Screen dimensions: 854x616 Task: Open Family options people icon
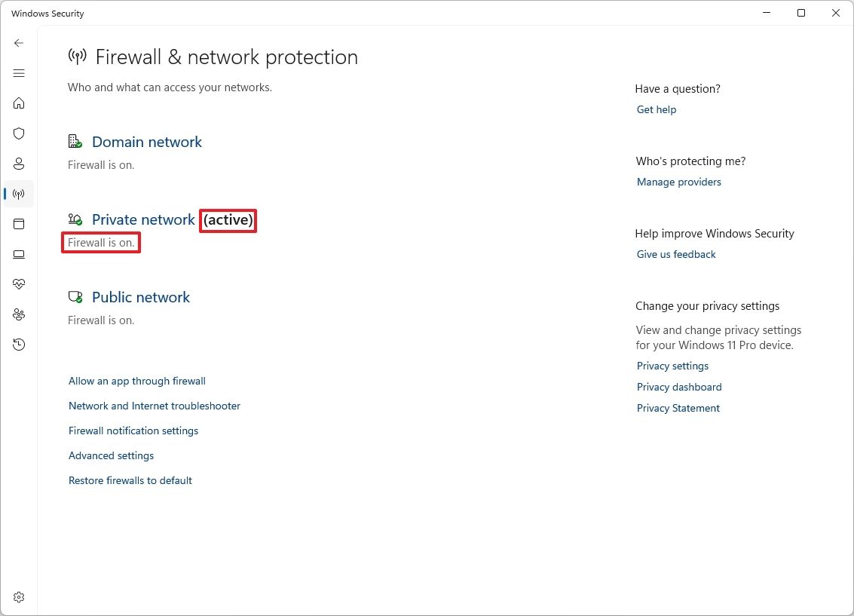(x=18, y=314)
